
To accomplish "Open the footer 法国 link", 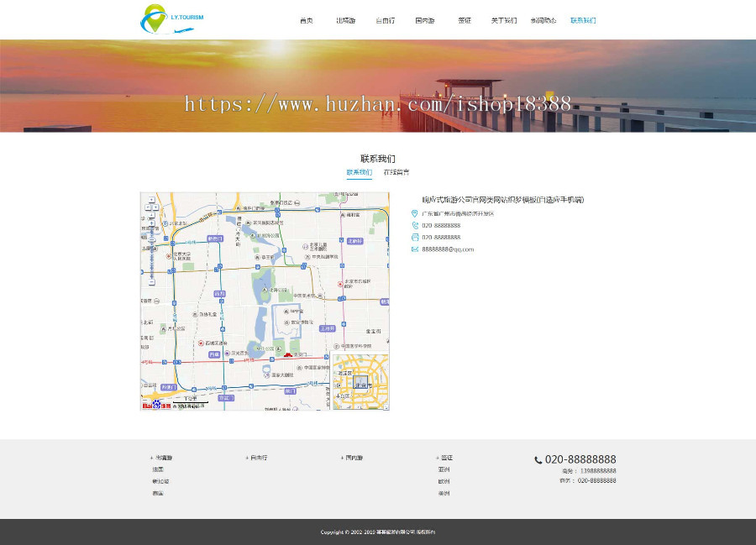I will (158, 469).
